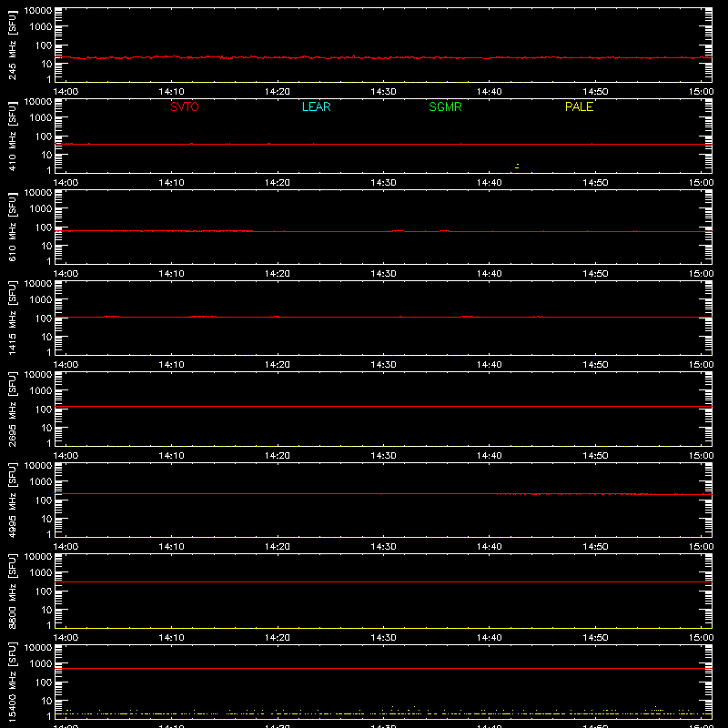
Task: Select the 610 MHz [SFU] axis title
Action: click(x=12, y=227)
